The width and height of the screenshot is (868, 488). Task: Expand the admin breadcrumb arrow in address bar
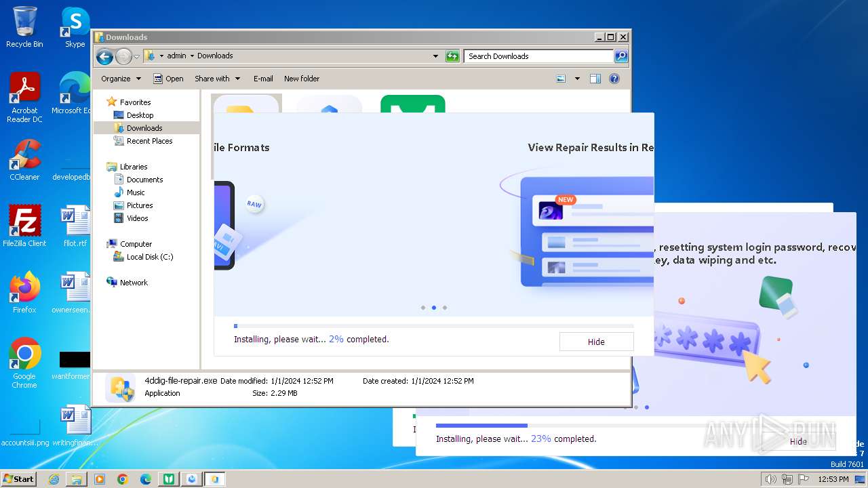click(x=161, y=56)
